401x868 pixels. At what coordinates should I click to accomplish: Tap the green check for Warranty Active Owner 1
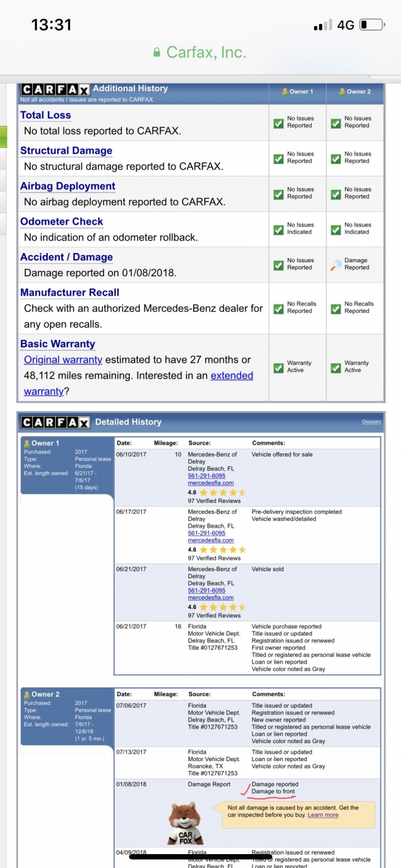click(278, 367)
